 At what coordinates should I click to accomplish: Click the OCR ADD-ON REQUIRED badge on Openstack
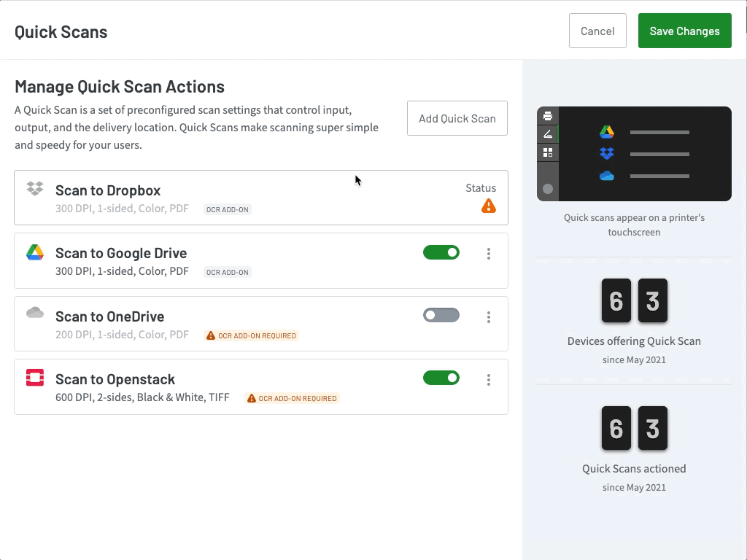coord(292,398)
